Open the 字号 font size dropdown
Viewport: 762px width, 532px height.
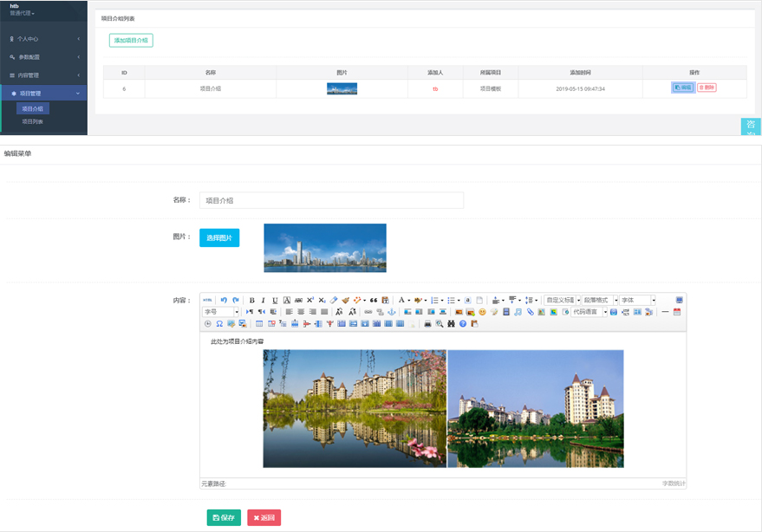click(x=221, y=312)
